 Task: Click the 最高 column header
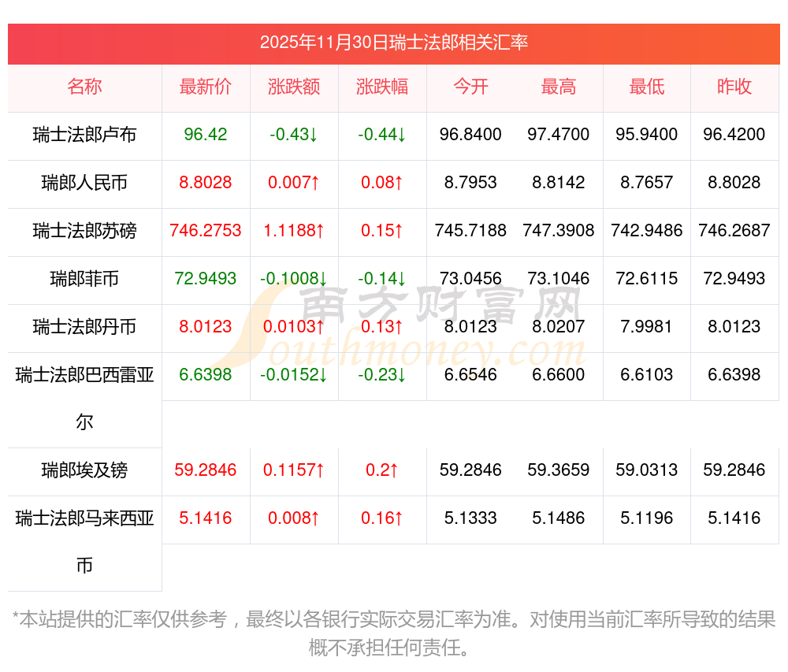559,87
